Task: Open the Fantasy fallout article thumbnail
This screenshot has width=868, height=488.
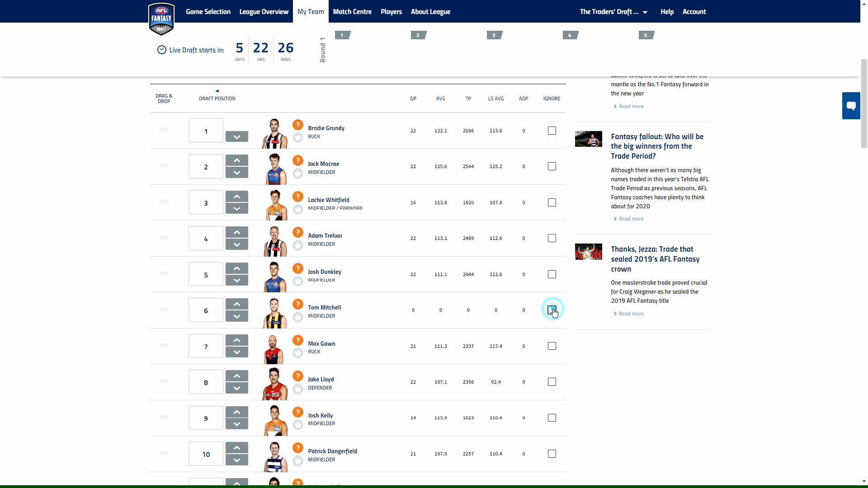Action: tap(588, 139)
